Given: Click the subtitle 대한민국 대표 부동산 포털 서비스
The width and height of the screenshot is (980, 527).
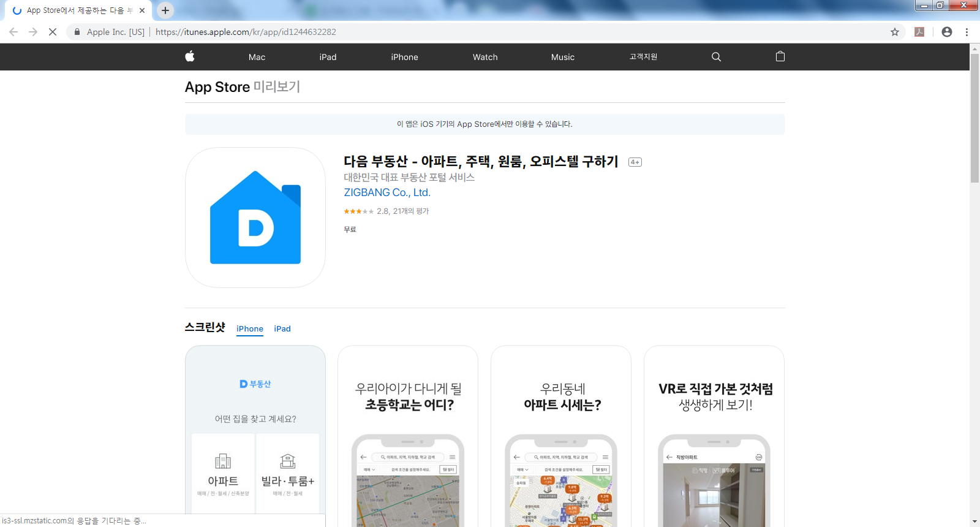Looking at the screenshot, I should point(409,177).
